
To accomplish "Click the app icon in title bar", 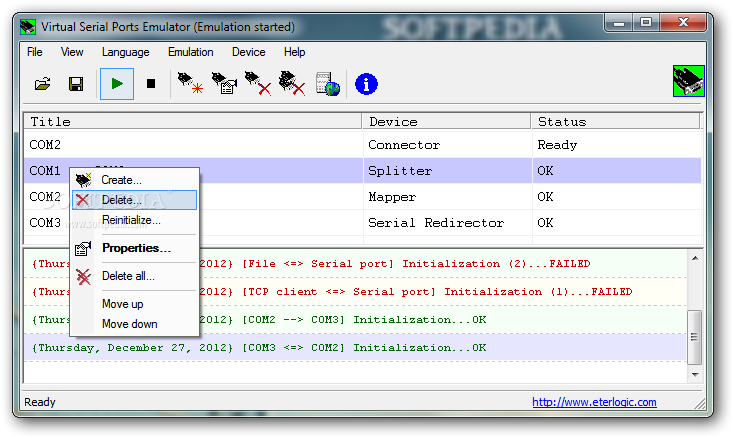I will (28, 27).
